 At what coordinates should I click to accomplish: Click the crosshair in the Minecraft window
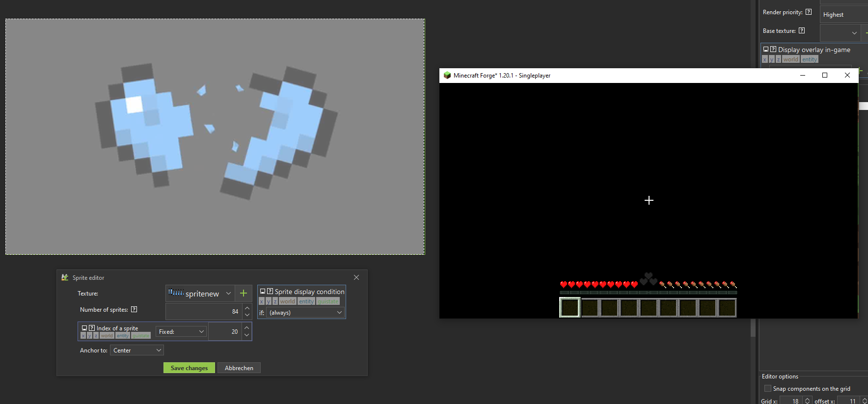649,200
